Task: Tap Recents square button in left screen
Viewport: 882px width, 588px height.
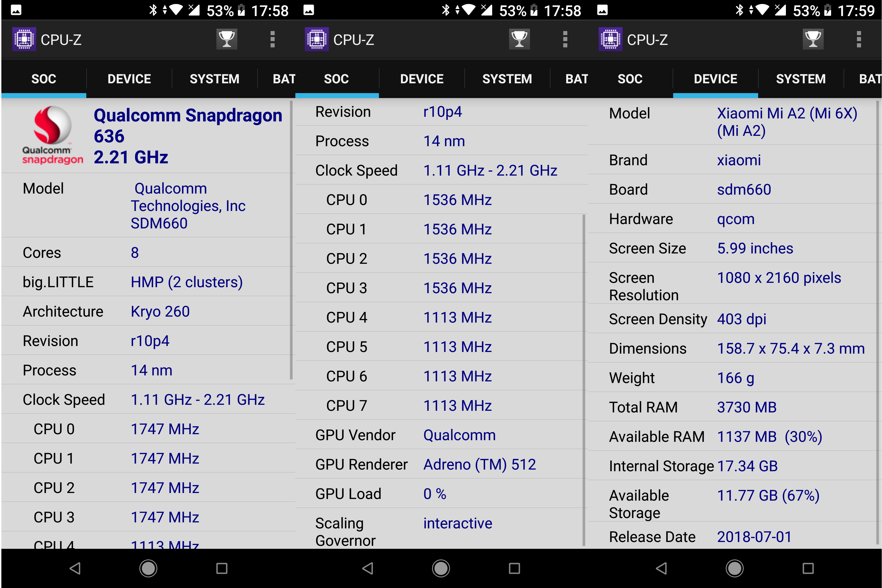Action: point(222,568)
